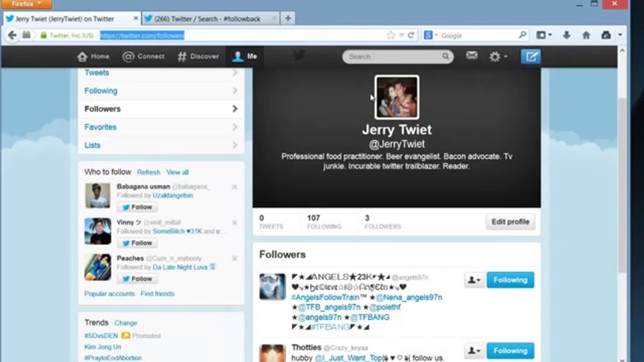
Task: Open the @Nena_angels97n mention
Action: 409,297
